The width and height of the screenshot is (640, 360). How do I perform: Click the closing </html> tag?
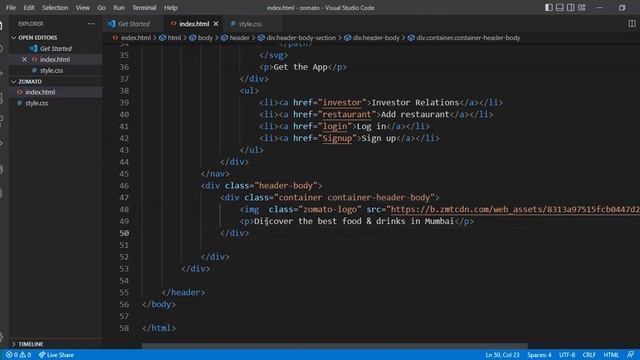click(x=159, y=328)
